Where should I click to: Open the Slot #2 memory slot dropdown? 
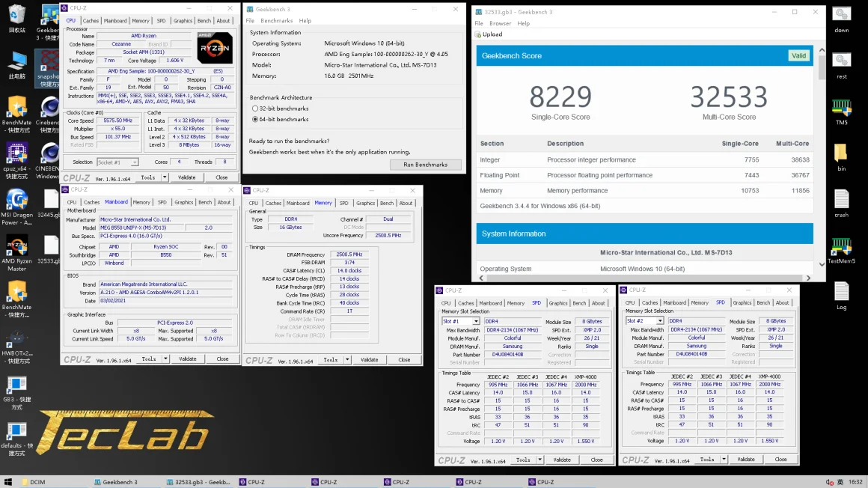(x=660, y=321)
